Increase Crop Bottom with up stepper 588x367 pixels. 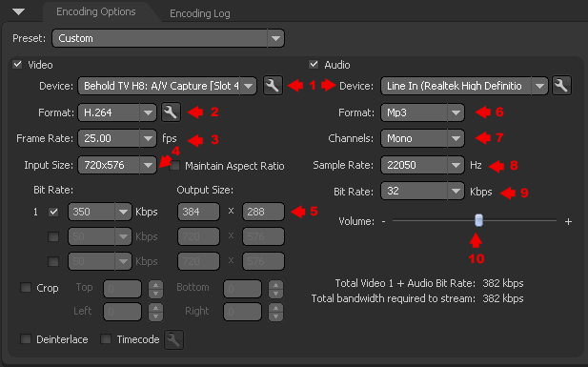pos(275,285)
